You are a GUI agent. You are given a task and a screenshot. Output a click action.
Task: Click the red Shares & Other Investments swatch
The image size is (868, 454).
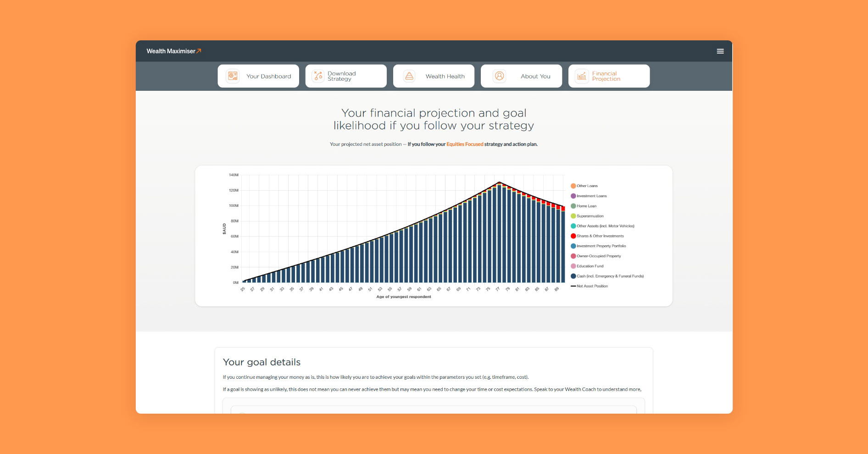[x=573, y=236]
